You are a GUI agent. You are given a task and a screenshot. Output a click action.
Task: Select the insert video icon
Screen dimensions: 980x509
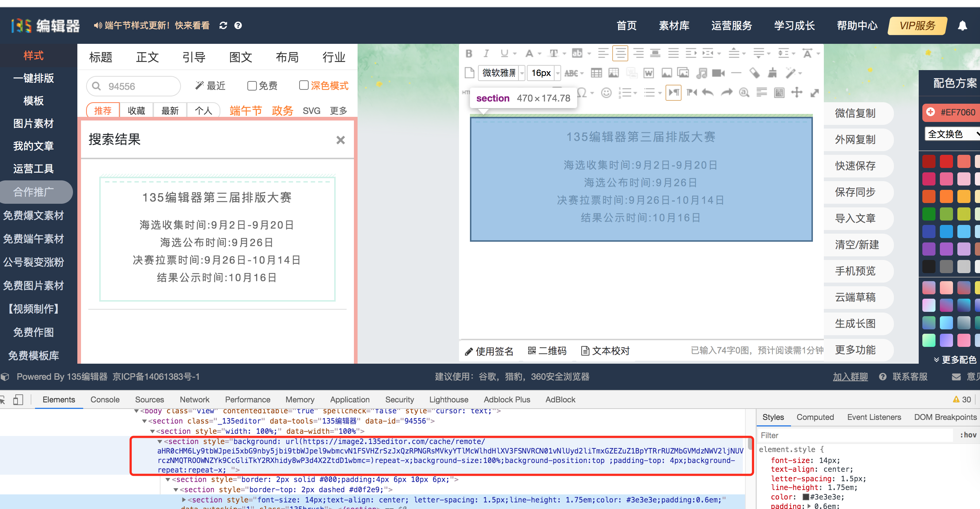click(718, 73)
